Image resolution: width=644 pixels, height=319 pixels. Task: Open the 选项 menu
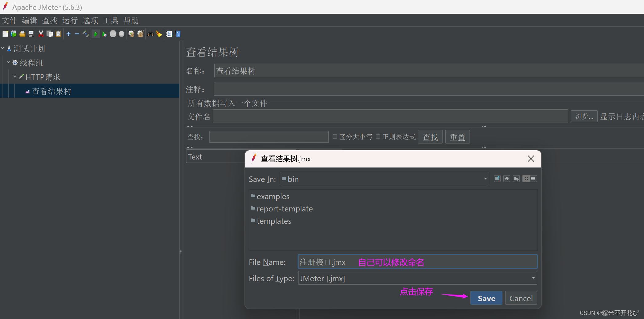pos(90,20)
